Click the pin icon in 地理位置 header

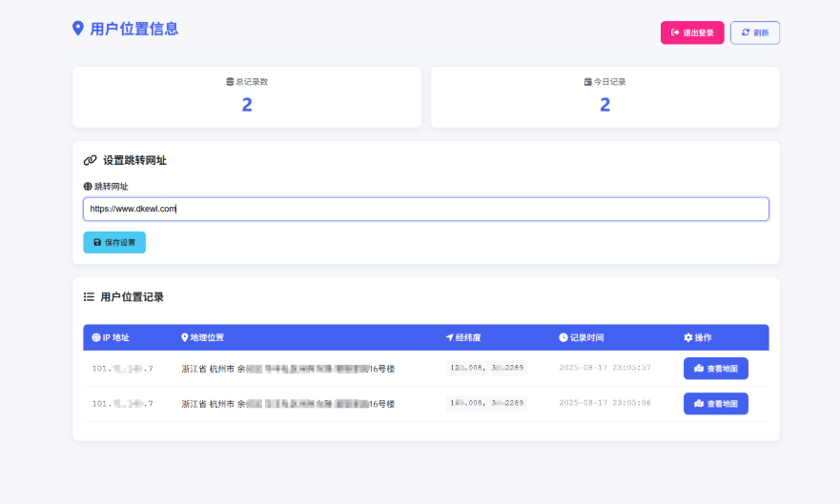[185, 337]
